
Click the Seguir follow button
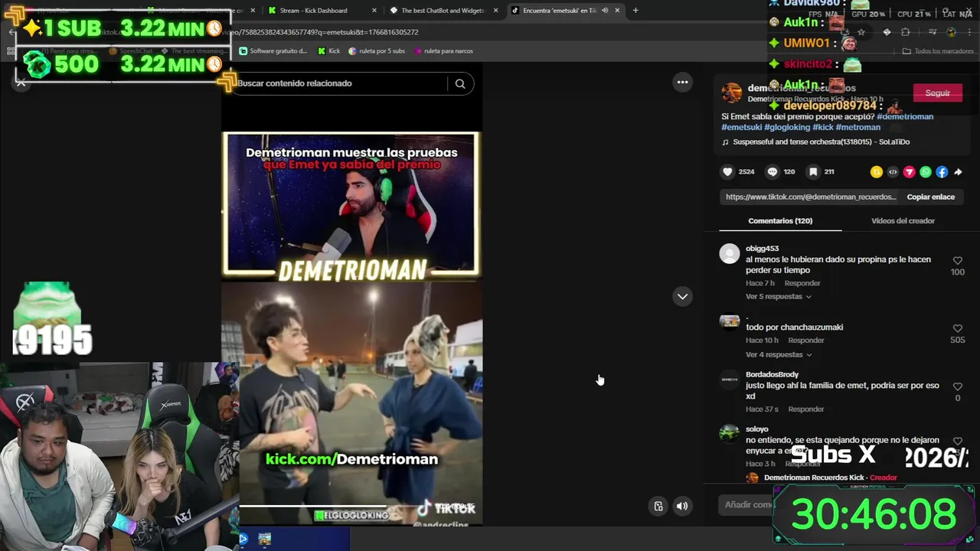(937, 93)
